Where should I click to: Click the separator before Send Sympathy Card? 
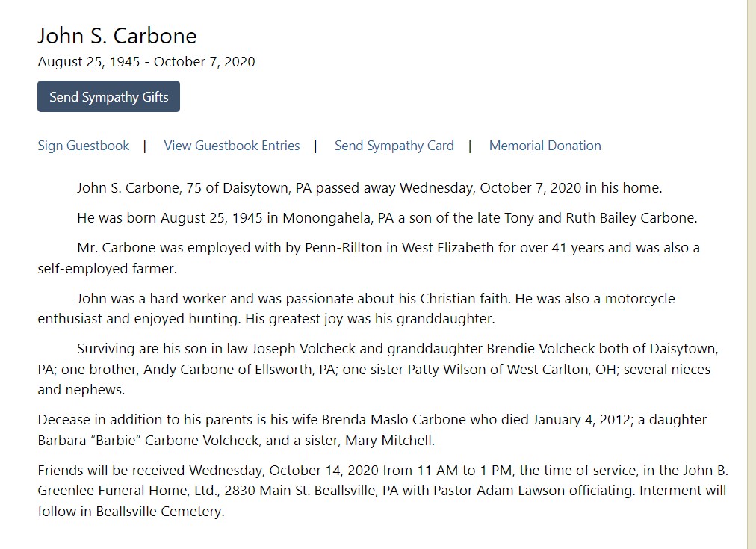click(x=316, y=146)
